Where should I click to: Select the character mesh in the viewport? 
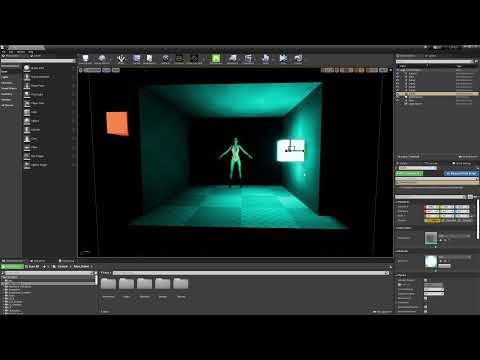tap(235, 162)
